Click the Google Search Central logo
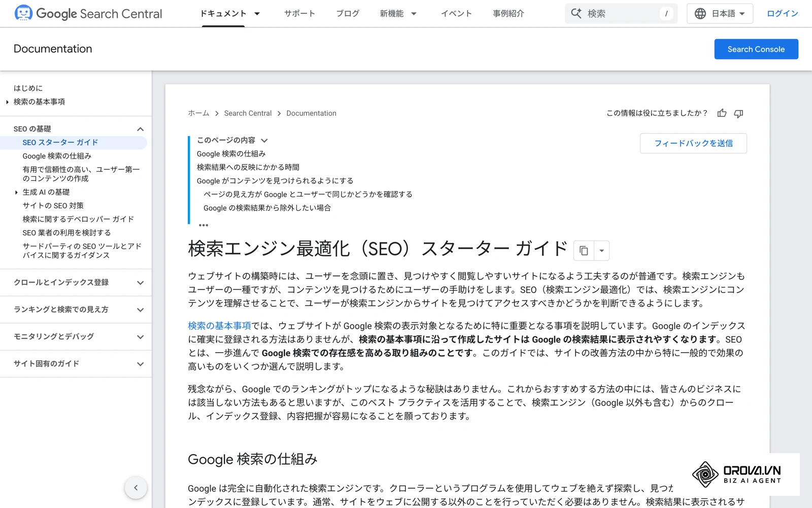Viewport: 812px width, 508px height. point(88,13)
